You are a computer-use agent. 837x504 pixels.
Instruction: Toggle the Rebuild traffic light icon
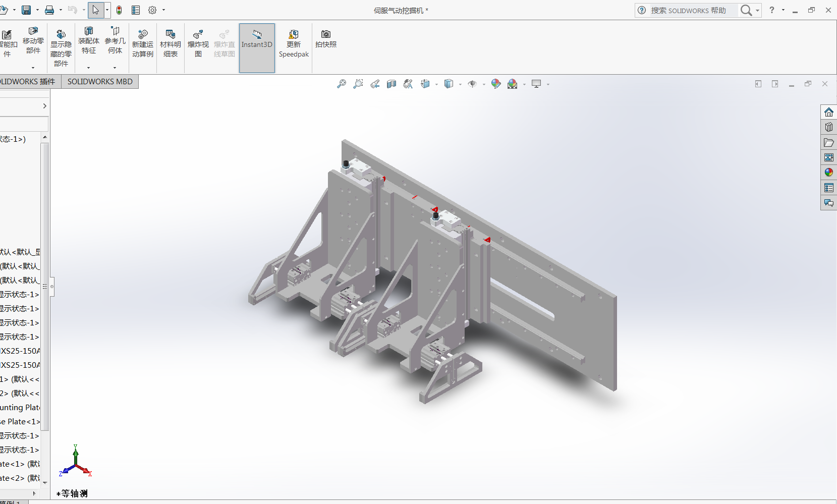[119, 10]
